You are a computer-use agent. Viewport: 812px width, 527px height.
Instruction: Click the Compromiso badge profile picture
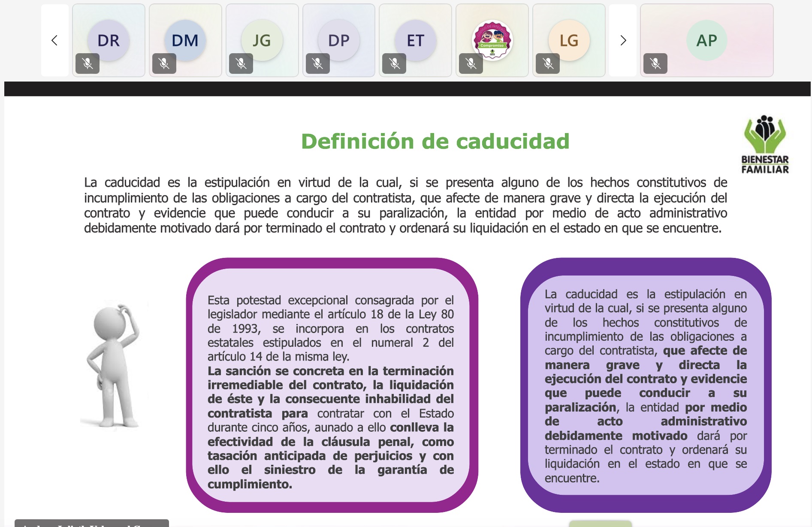pos(492,40)
